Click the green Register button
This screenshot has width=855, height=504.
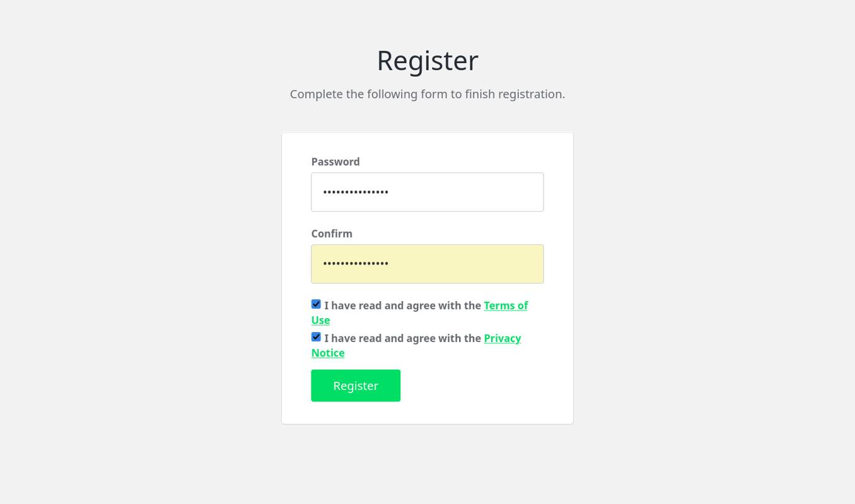pos(355,385)
